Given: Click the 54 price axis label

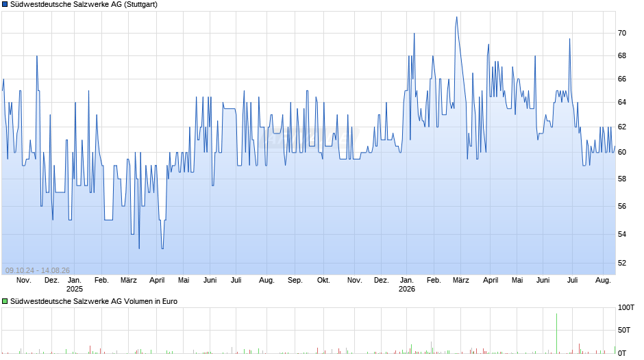Looking at the screenshot, I should point(622,234).
